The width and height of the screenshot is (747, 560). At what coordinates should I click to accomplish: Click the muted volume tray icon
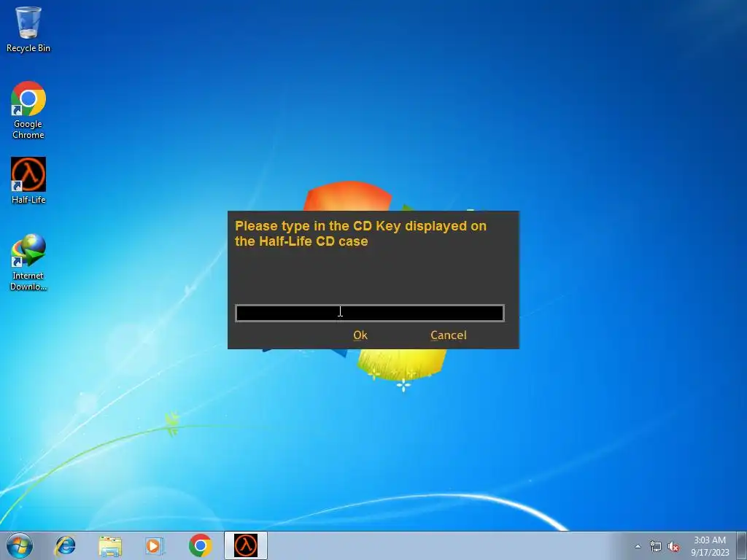(673, 546)
